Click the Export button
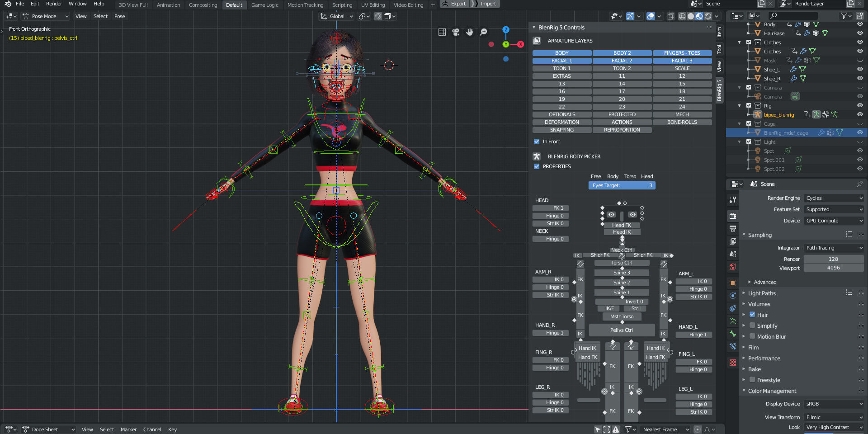The image size is (868, 434). click(453, 4)
